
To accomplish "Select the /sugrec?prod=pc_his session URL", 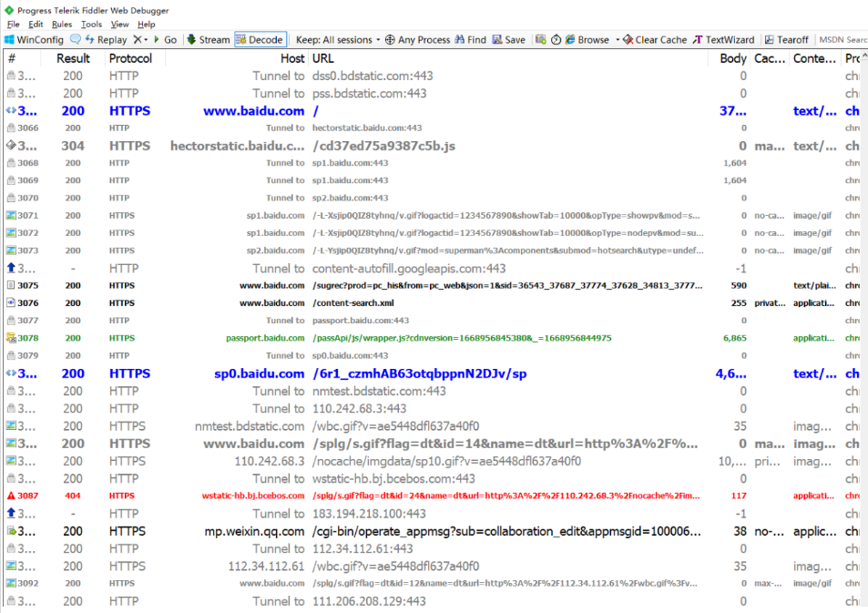I will [x=507, y=285].
